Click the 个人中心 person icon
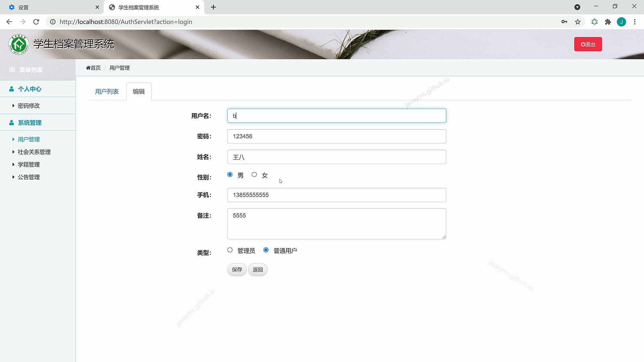This screenshot has width=644, height=362. pos(11,89)
